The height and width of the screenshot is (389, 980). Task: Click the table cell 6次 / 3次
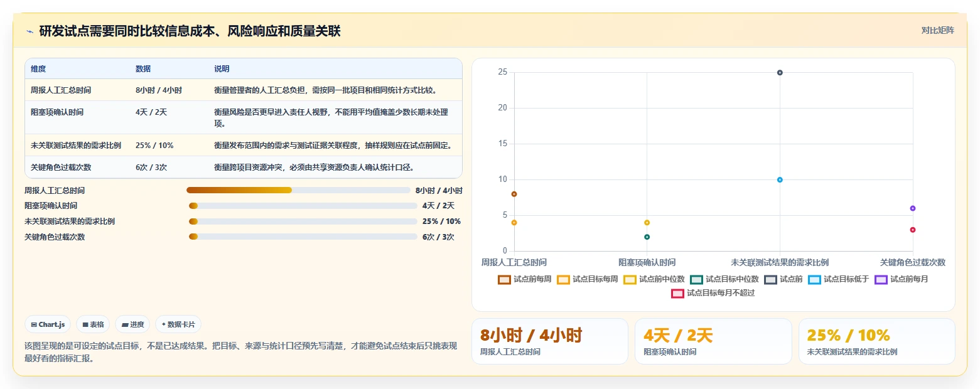coord(151,168)
